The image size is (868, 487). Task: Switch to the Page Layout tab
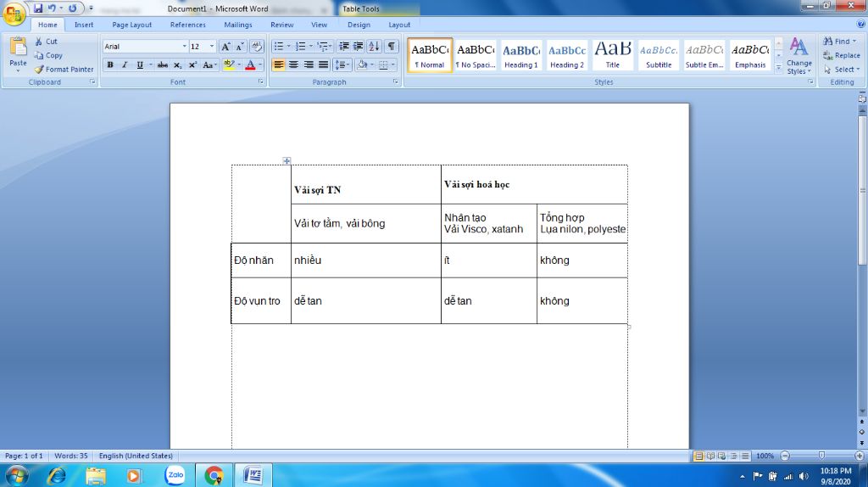(131, 25)
